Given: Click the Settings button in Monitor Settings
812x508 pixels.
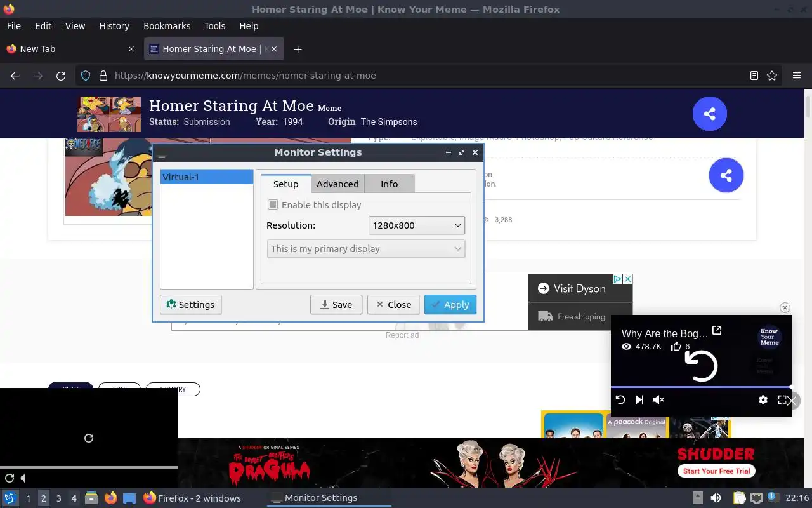Looking at the screenshot, I should pyautogui.click(x=191, y=305).
